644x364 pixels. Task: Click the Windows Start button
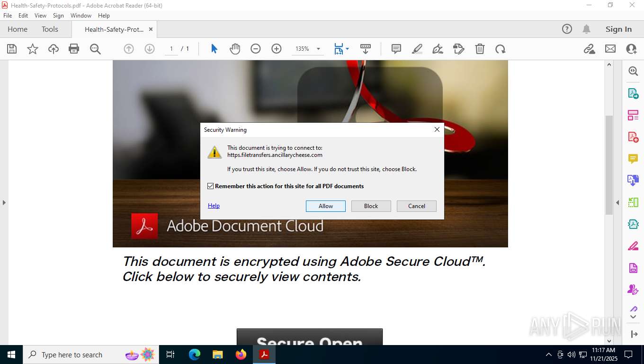[x=11, y=355]
